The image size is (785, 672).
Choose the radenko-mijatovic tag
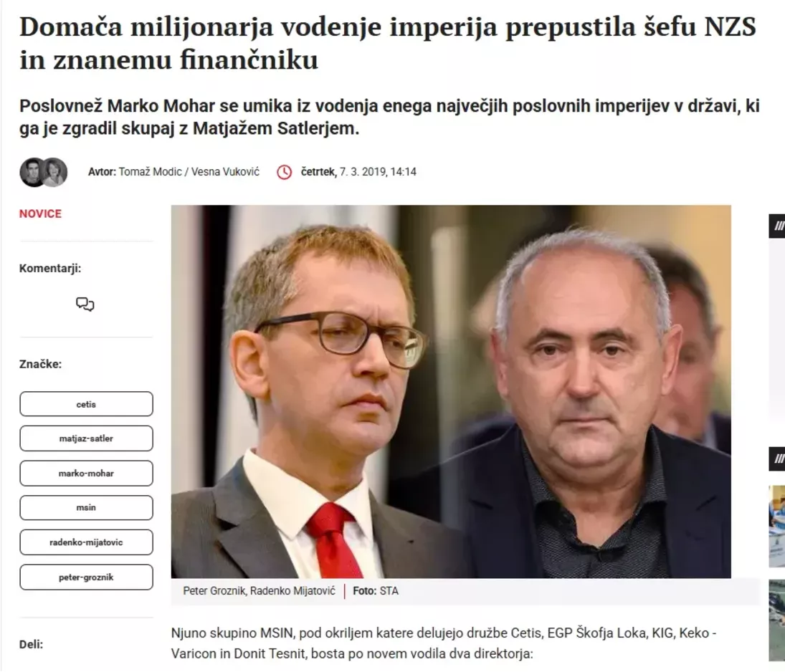tap(86, 542)
